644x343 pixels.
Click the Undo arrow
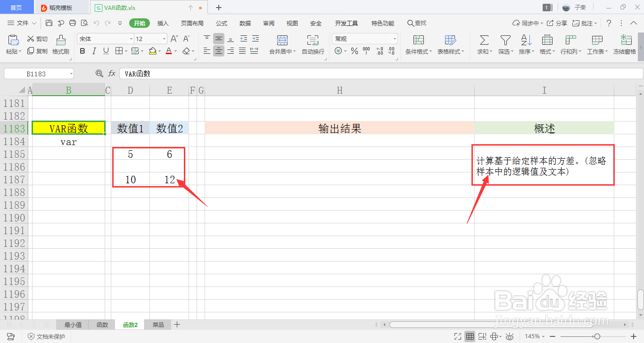click(96, 23)
